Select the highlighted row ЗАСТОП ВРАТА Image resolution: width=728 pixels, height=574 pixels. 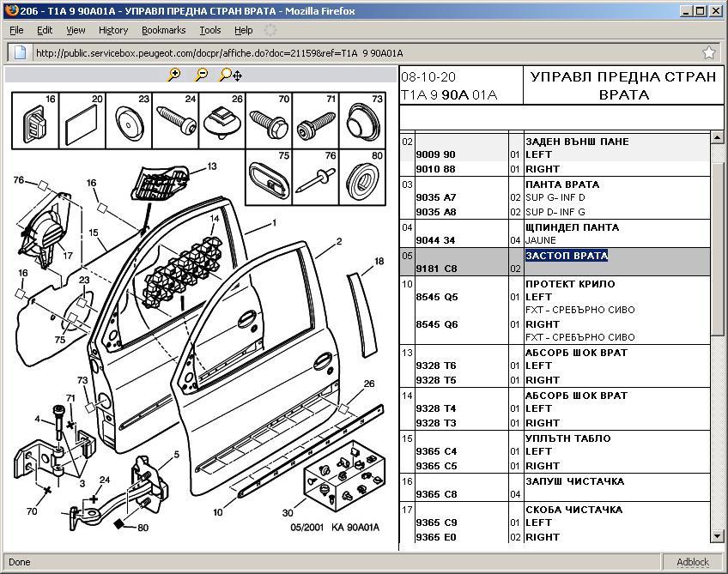[555, 262]
